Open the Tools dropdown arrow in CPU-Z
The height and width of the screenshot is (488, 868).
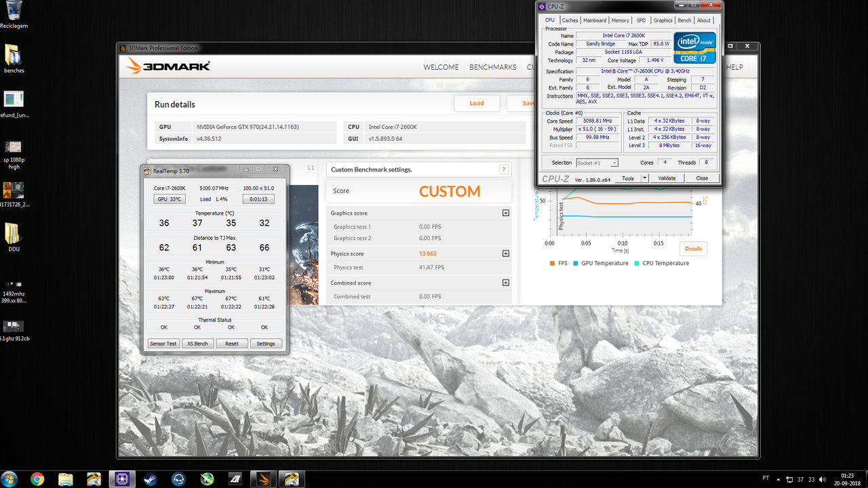pos(644,178)
